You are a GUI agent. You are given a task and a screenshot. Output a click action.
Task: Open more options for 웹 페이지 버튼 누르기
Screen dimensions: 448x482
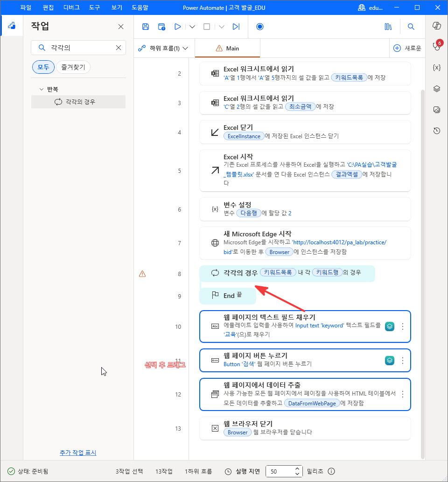coord(403,360)
